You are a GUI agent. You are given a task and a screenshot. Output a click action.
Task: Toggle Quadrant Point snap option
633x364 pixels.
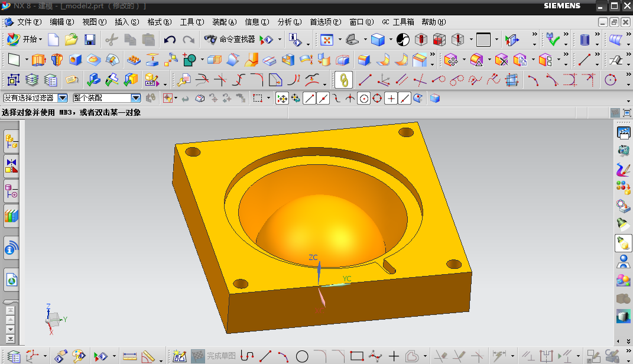377,99
